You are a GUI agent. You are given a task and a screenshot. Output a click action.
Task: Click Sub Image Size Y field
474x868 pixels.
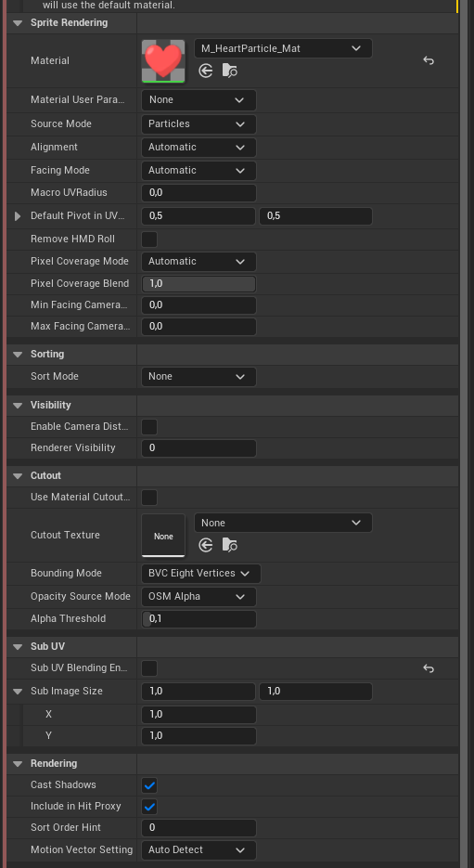(199, 736)
